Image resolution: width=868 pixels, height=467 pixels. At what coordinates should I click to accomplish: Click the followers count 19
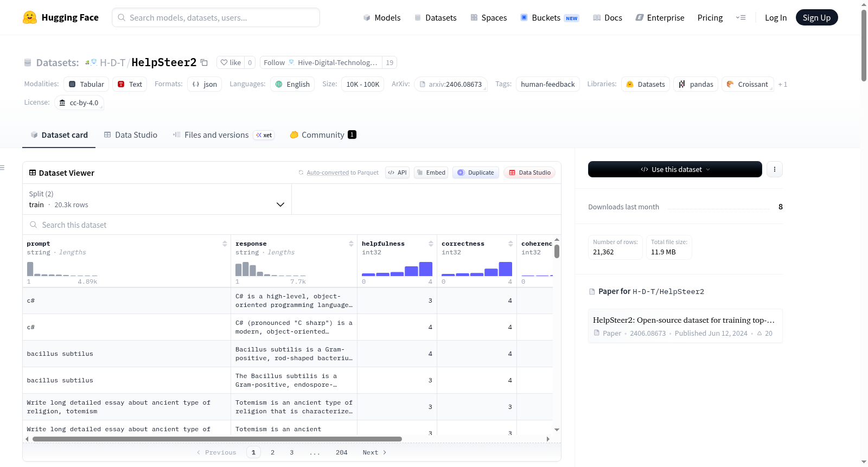tap(390, 62)
